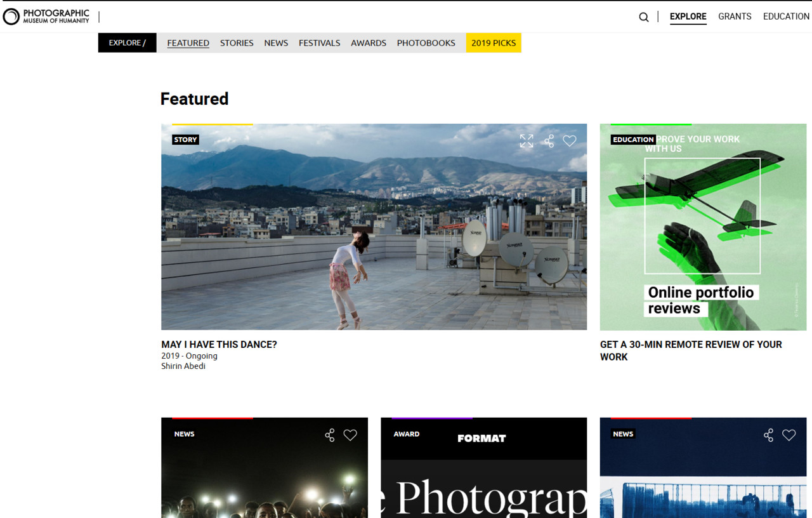Select the AWARDS tab
Viewport: 812px width, 518px height.
pos(369,43)
